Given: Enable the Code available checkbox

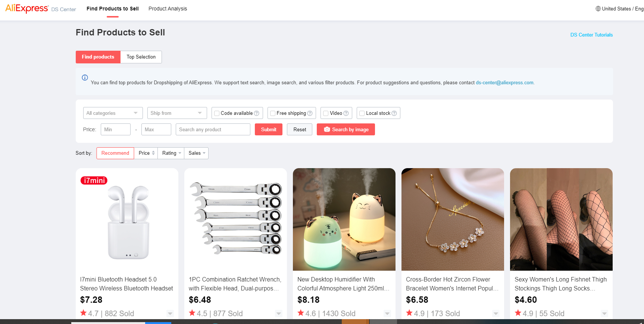Looking at the screenshot, I should tap(216, 113).
